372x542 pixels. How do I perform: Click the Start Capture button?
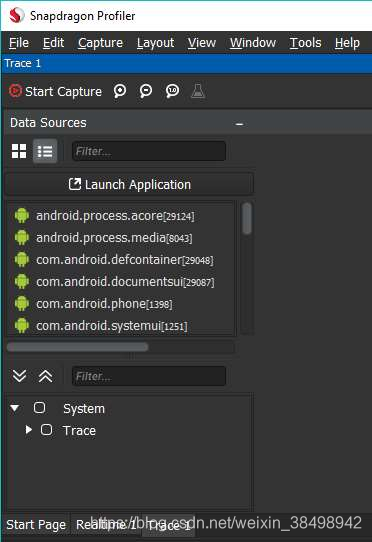tap(55, 92)
